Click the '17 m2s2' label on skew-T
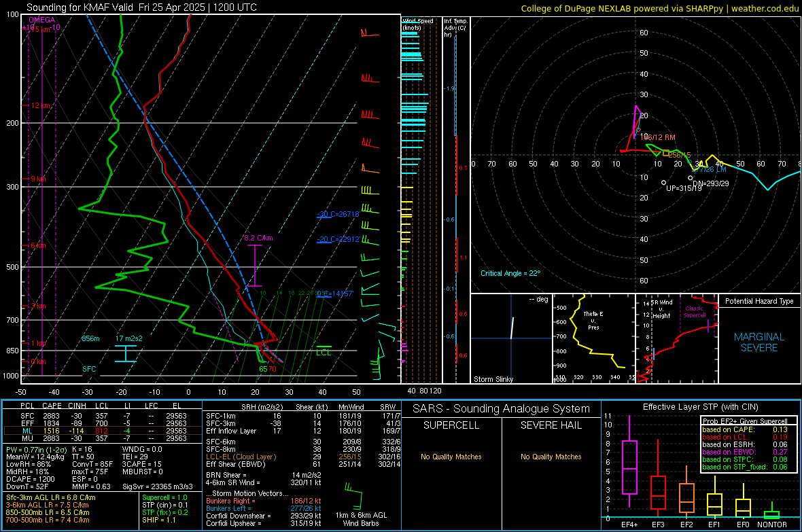The height and width of the screenshot is (532, 802). pos(129,338)
